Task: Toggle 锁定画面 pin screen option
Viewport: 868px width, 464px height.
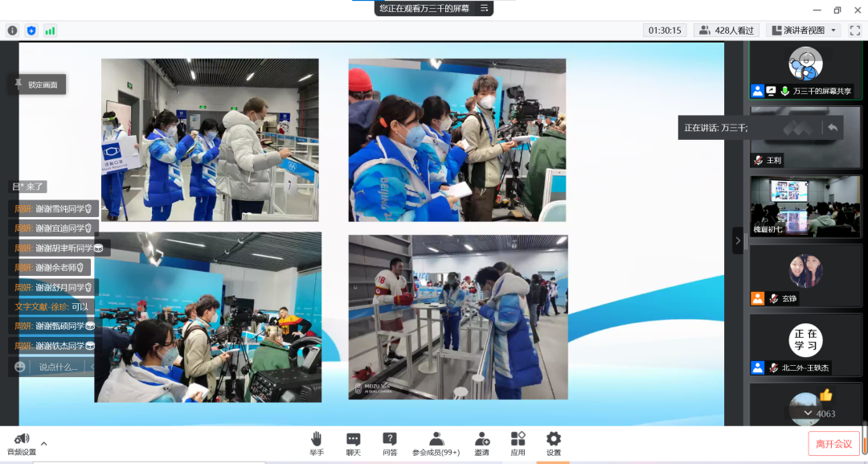Action: 37,84
